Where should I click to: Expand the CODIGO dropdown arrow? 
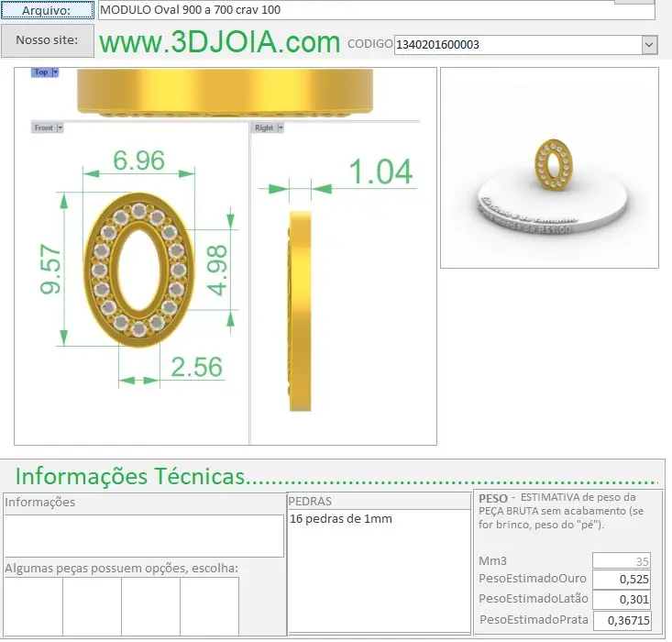649,45
